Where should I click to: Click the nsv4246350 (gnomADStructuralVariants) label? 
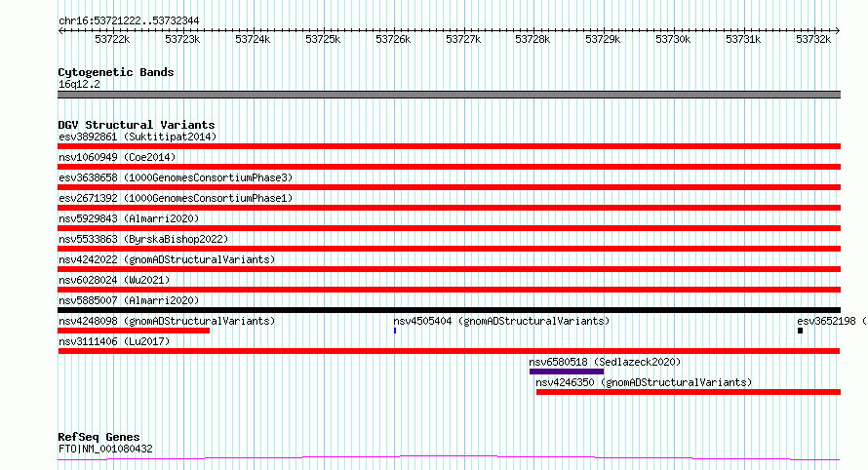pos(644,382)
